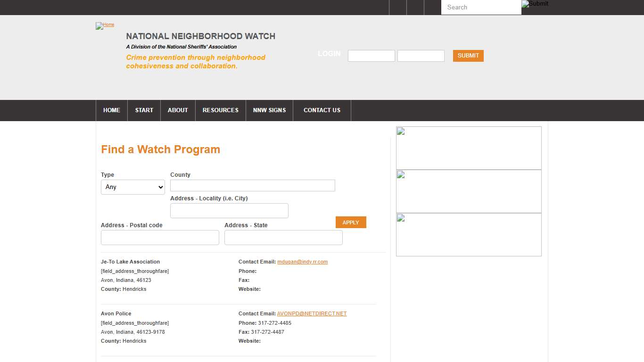Open the Home logo image link
Screen dimensions: 644x362
click(104, 26)
